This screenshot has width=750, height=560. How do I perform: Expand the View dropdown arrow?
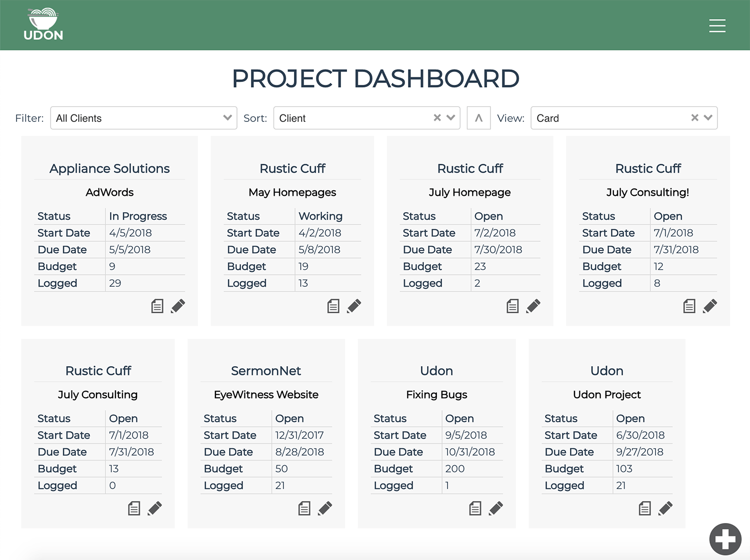coord(708,118)
